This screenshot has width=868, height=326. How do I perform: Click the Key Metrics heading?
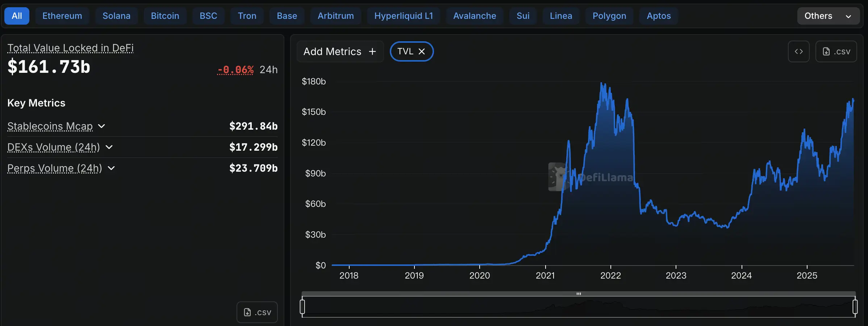[x=36, y=103]
